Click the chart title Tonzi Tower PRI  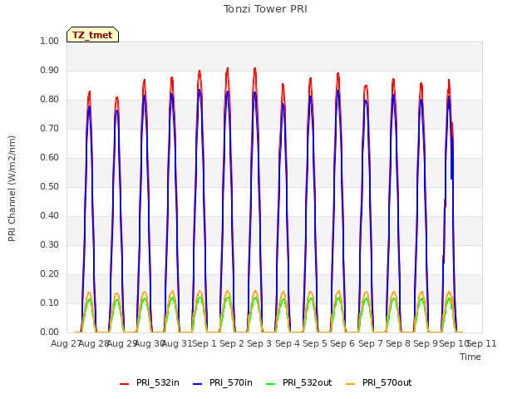point(265,9)
